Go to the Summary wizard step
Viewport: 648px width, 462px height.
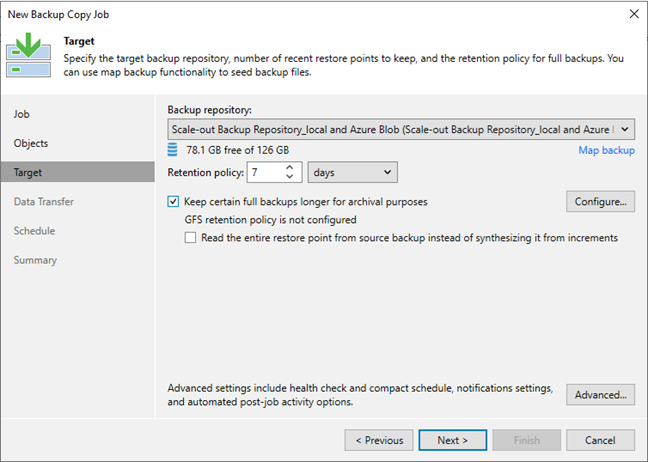click(35, 260)
